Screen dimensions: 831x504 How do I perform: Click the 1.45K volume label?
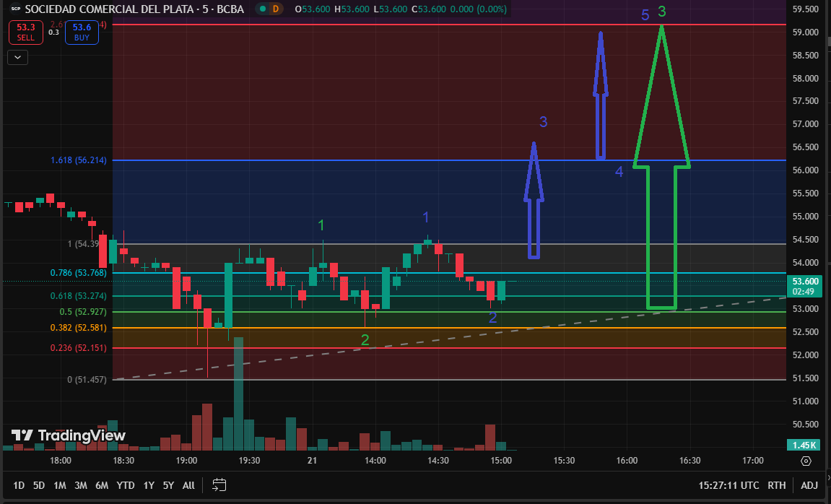click(x=804, y=446)
